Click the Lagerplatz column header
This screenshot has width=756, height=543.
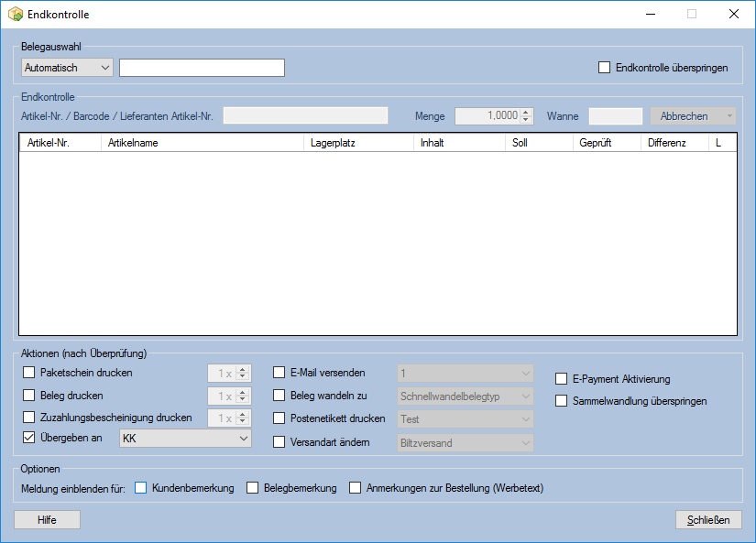(x=358, y=144)
